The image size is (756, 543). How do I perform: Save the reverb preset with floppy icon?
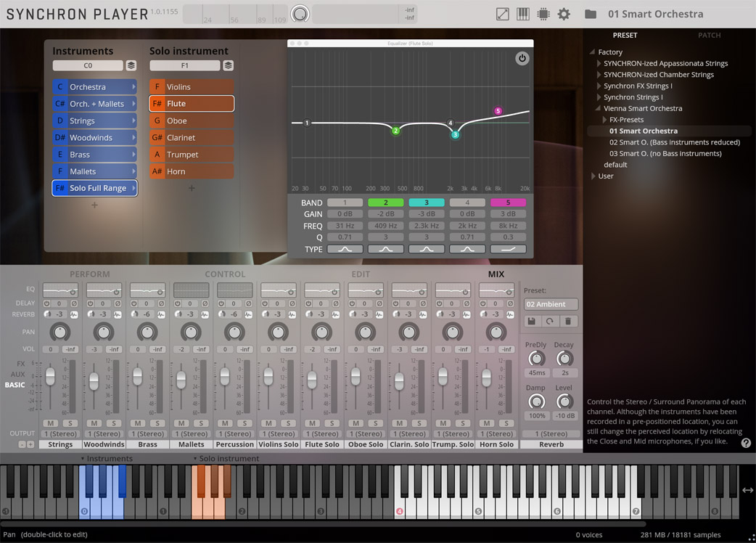point(532,321)
